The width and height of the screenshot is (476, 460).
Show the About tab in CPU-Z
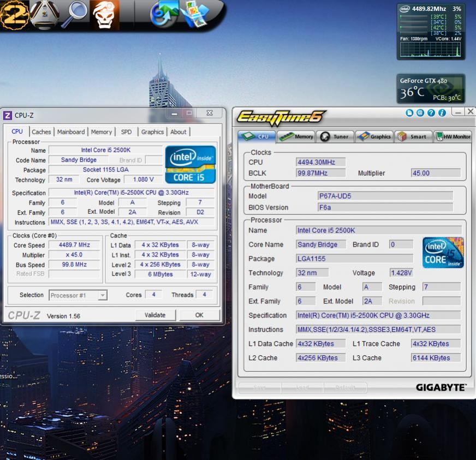pyautogui.click(x=178, y=132)
